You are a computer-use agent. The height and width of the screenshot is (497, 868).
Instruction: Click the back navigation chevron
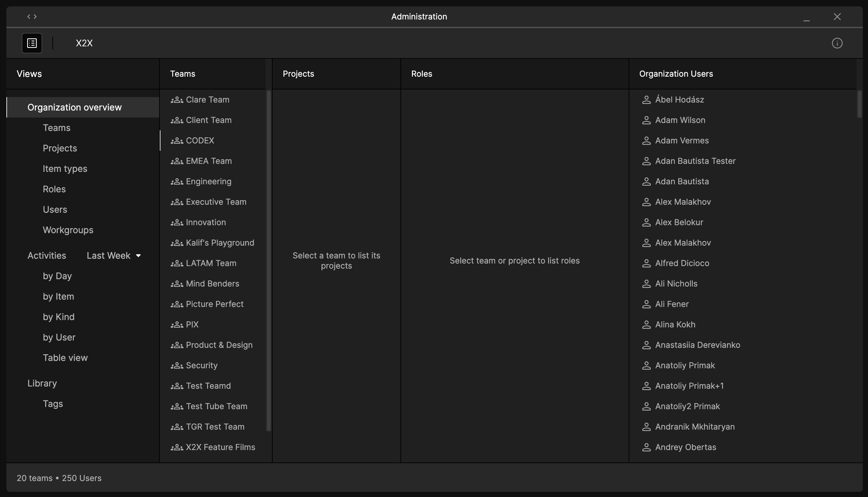[x=29, y=16]
